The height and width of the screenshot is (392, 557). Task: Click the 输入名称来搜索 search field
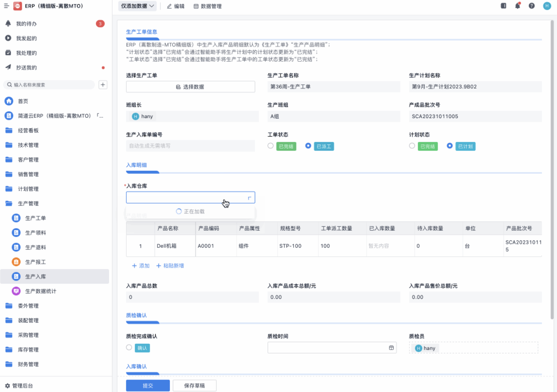[x=51, y=85]
